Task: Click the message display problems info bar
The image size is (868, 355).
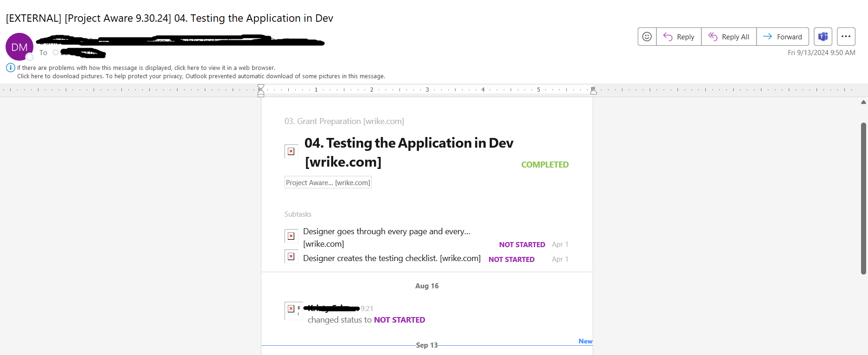Action: click(x=146, y=68)
